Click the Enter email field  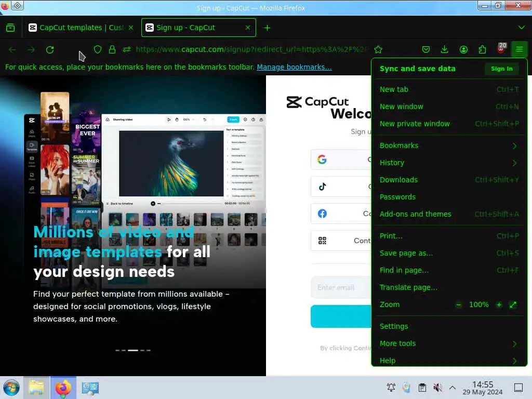click(x=341, y=288)
